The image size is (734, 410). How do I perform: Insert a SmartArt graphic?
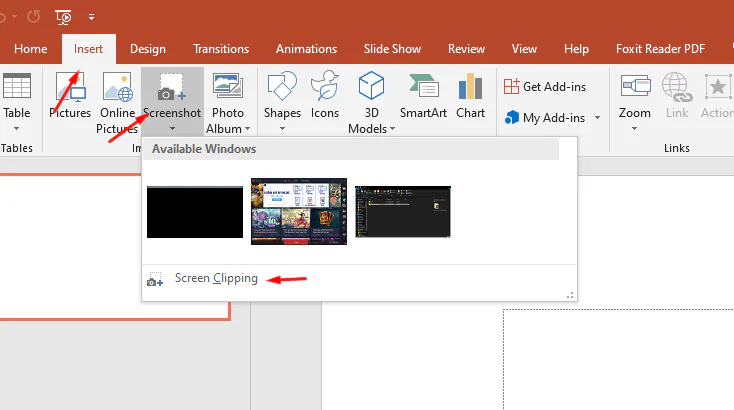(423, 95)
